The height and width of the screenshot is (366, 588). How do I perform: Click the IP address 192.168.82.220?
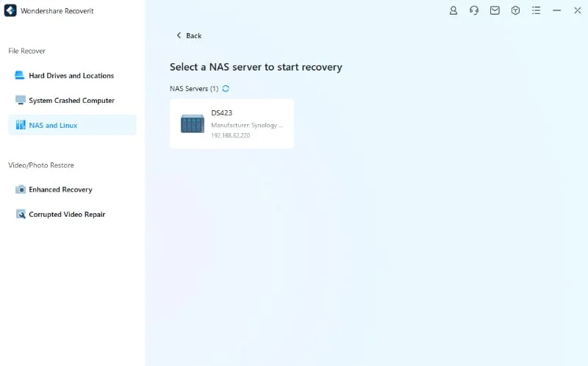pyautogui.click(x=231, y=135)
